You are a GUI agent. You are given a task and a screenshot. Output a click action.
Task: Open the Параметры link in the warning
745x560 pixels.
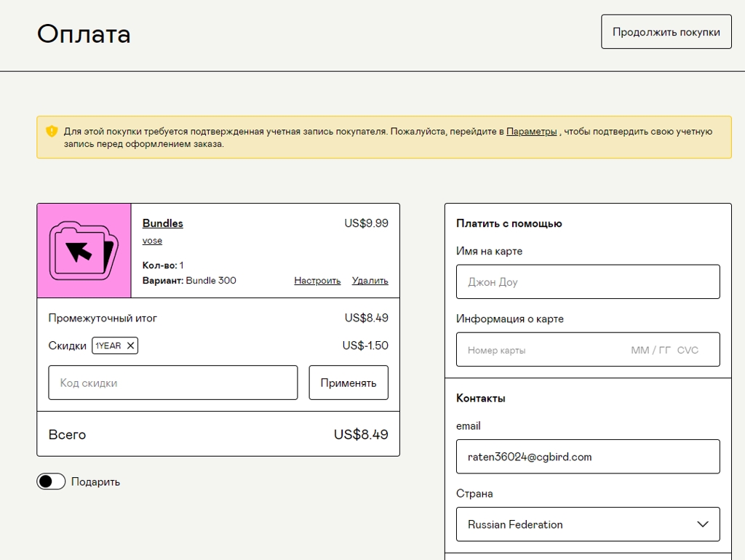(531, 132)
